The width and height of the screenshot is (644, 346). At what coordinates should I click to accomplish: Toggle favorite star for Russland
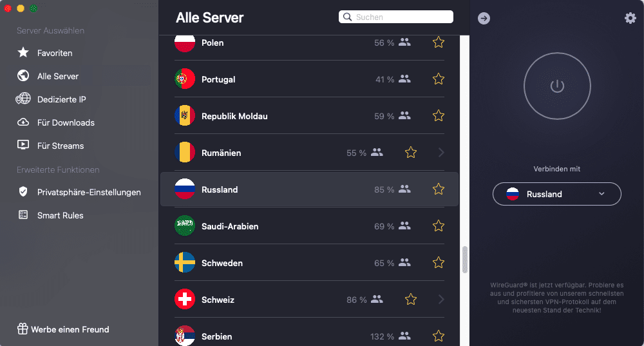(x=439, y=189)
